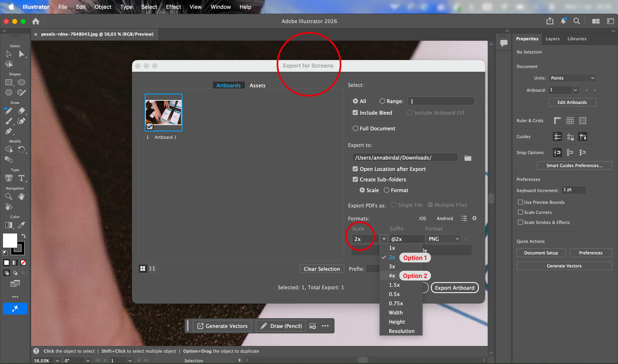Click the Export Artboard button
The width and height of the screenshot is (618, 364).
455,288
